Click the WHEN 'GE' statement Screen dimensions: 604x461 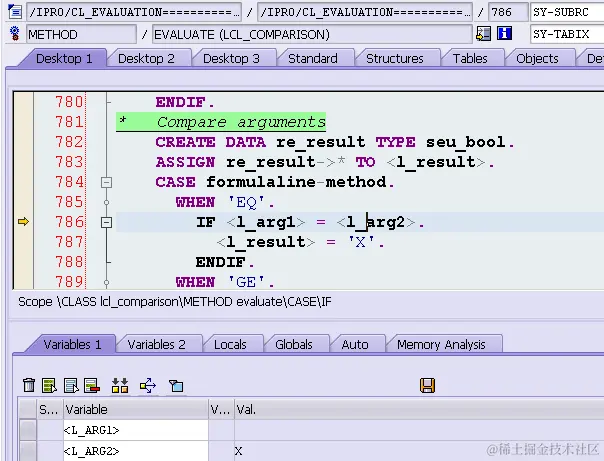coord(225,282)
